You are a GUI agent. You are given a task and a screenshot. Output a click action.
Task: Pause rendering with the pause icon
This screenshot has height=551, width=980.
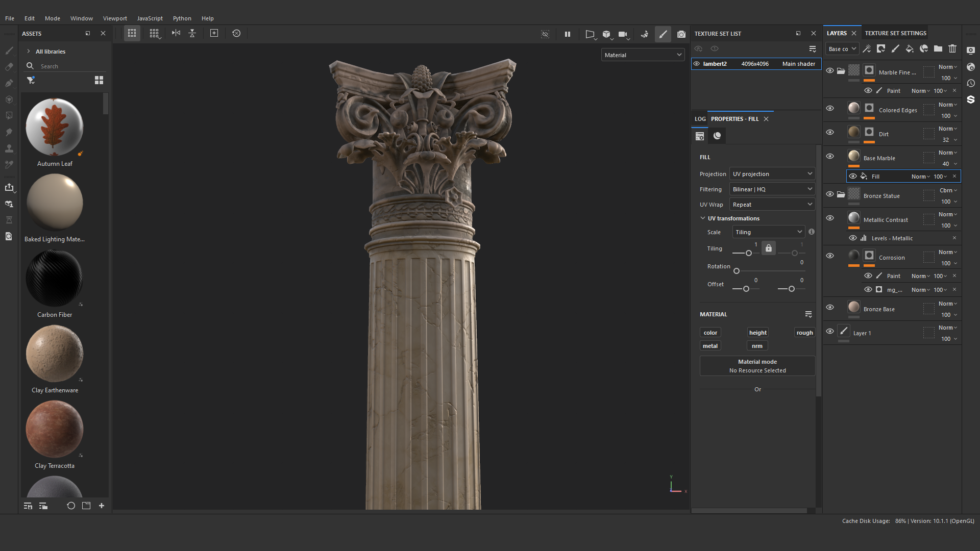[x=567, y=34]
